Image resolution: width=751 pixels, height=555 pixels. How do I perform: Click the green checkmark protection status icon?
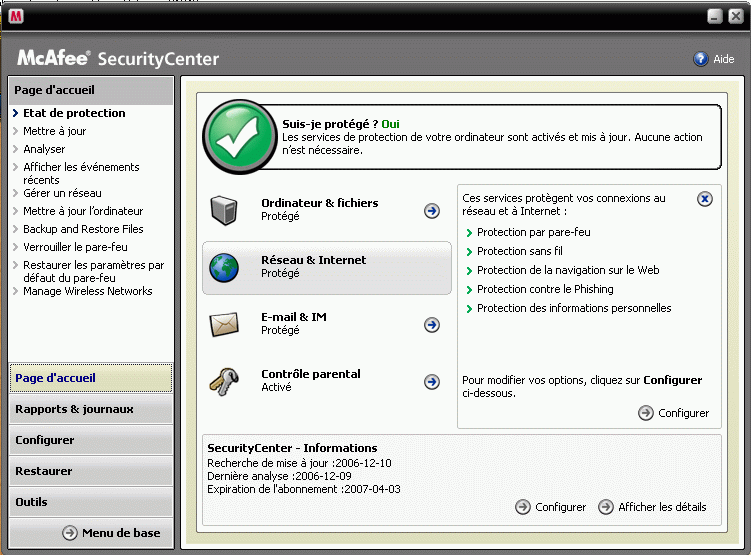pyautogui.click(x=239, y=137)
